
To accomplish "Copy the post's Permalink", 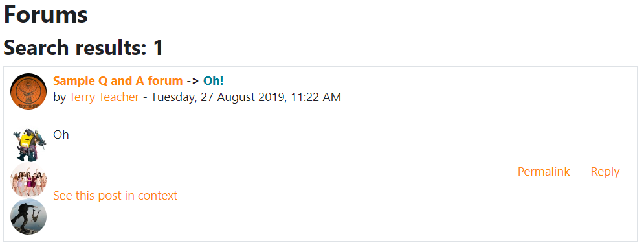I will coord(544,171).
